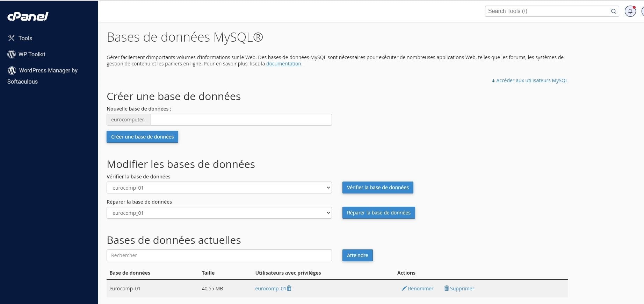Click the Tools wrench icon
This screenshot has width=644, height=304.
tap(11, 38)
